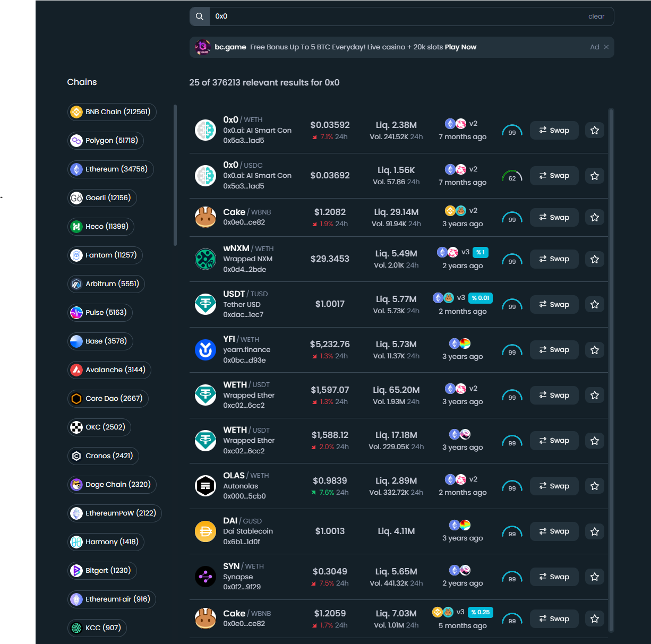Viewport: 651px width, 644px height.
Task: Favorite the 0x0 / WETH pair star
Action: (595, 131)
